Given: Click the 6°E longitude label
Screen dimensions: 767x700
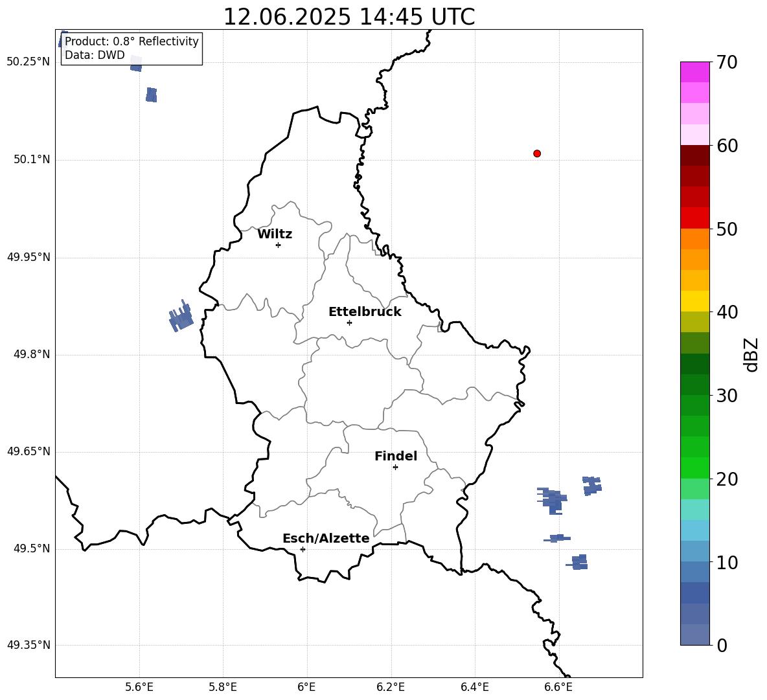Looking at the screenshot, I should pos(306,687).
